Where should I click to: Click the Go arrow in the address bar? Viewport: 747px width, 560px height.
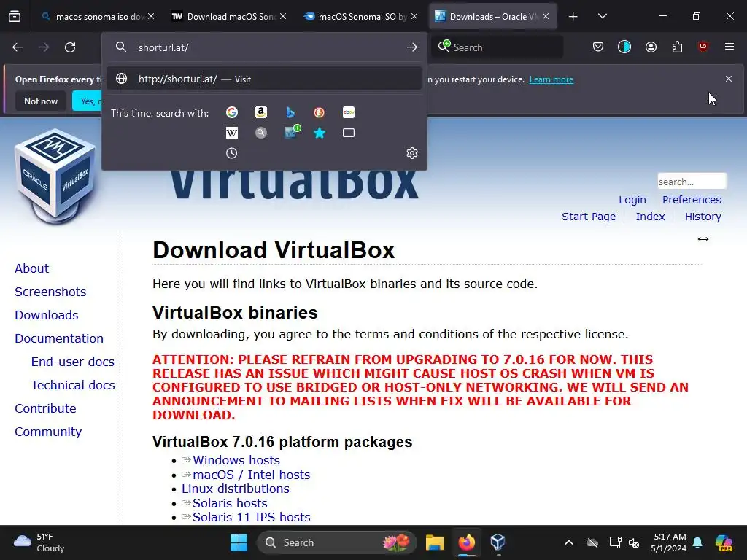[412, 47]
